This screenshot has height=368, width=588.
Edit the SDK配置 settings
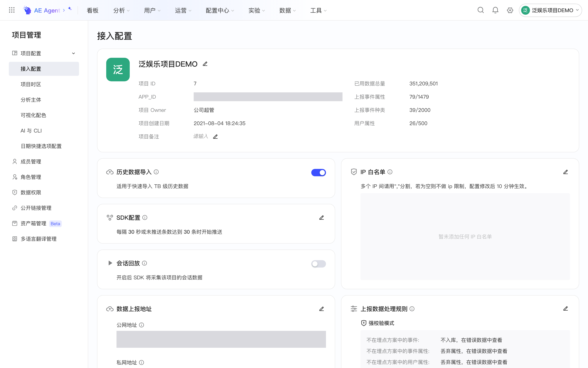(x=321, y=218)
